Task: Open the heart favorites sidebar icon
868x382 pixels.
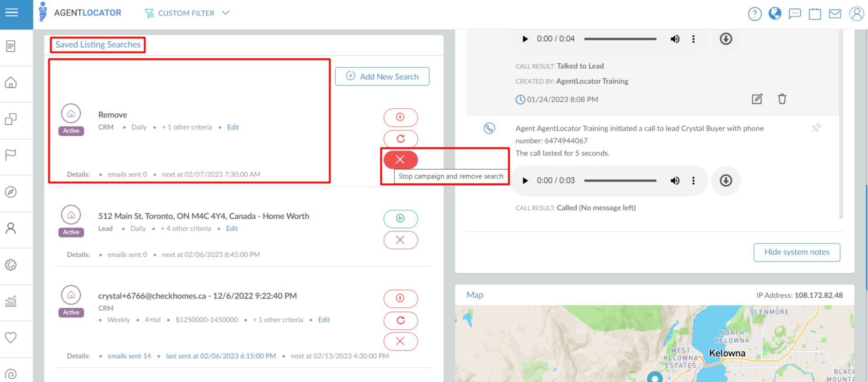Action: (x=11, y=338)
